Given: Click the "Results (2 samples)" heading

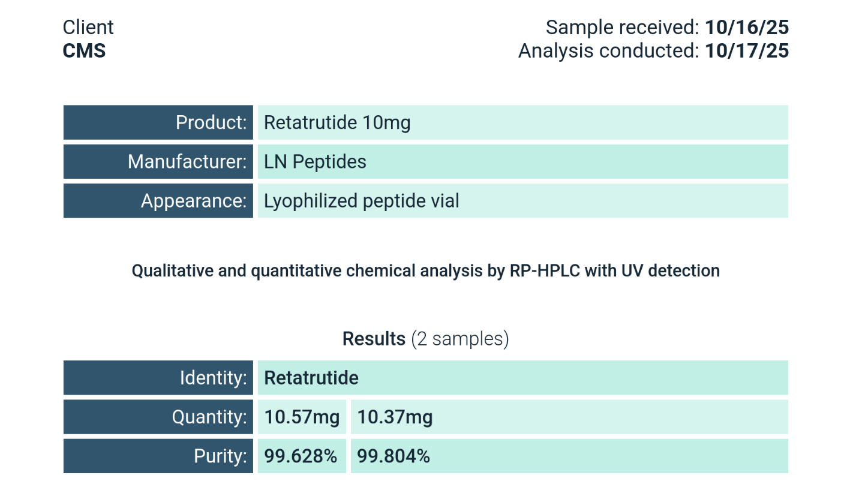Looking at the screenshot, I should (x=425, y=339).
